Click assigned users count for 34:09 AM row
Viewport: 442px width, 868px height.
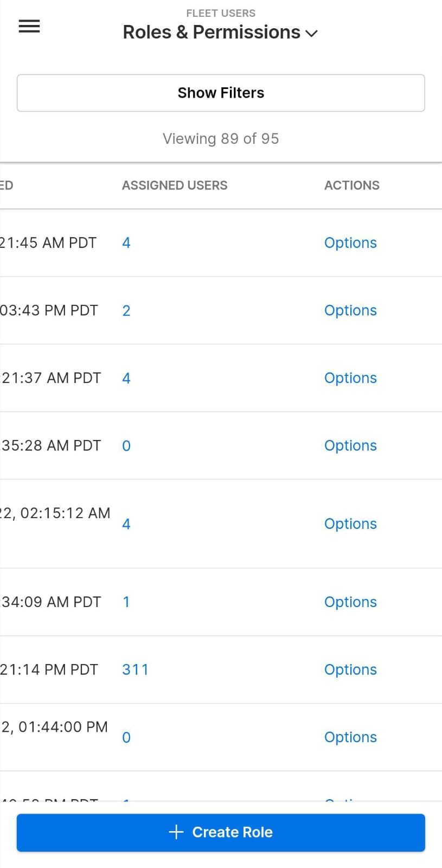(126, 602)
